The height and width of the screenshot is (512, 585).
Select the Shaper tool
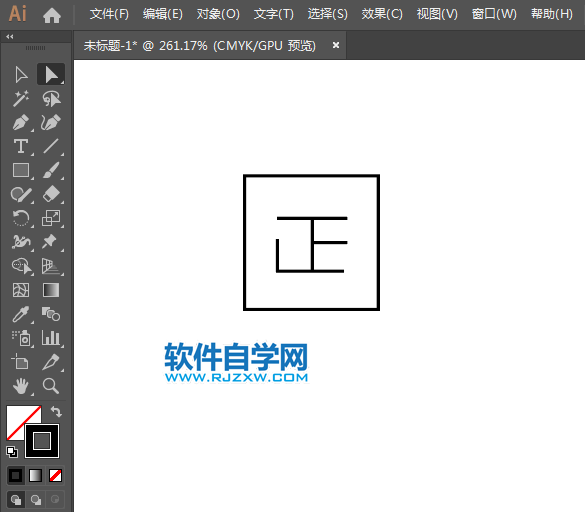[x=21, y=194]
